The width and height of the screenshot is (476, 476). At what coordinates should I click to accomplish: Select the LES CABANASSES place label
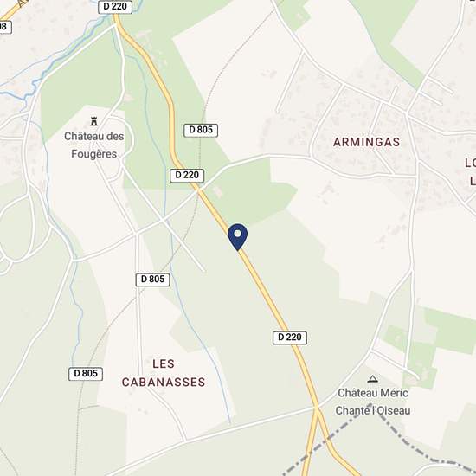[164, 373]
